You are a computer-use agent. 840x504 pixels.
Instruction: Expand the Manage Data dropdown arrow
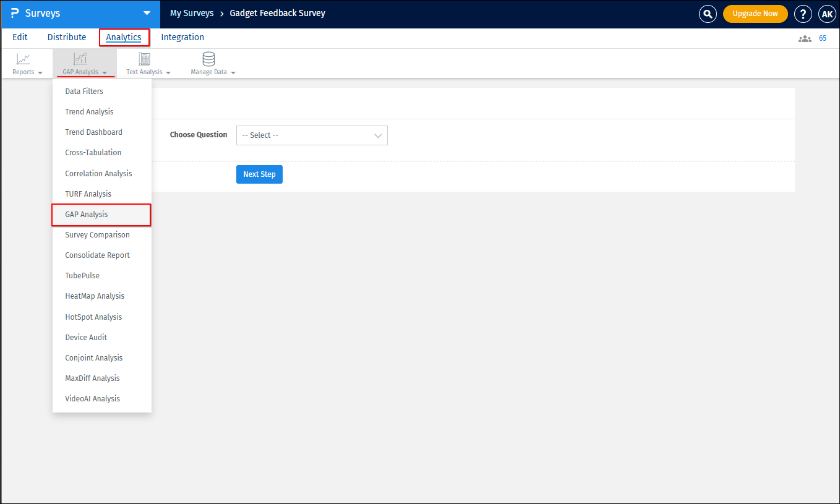pyautogui.click(x=233, y=73)
